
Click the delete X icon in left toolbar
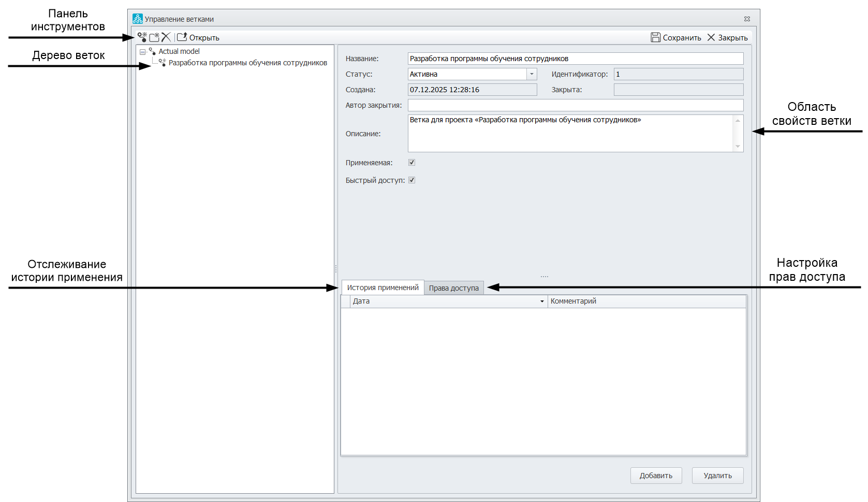click(166, 37)
